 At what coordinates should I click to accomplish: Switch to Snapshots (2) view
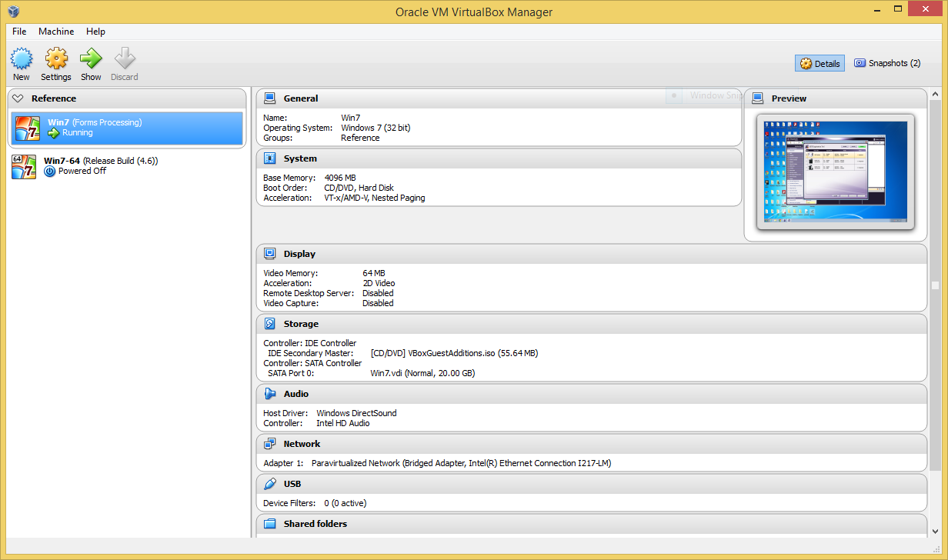click(886, 63)
